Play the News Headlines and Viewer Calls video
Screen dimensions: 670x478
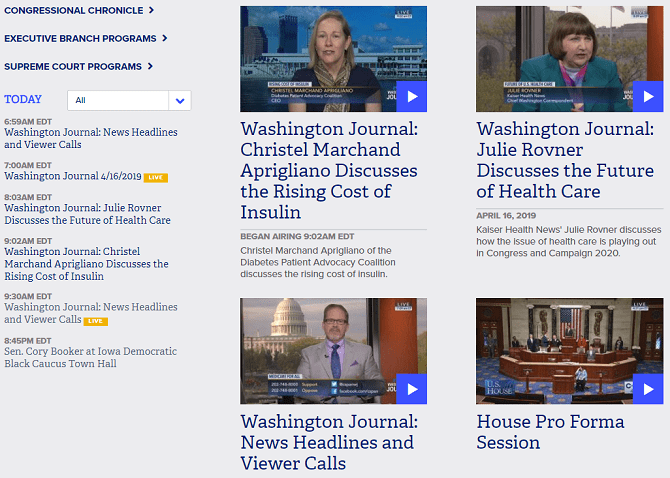pos(411,389)
